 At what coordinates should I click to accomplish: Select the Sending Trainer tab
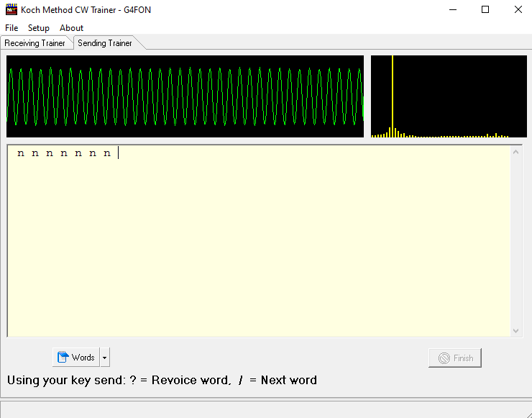(105, 42)
